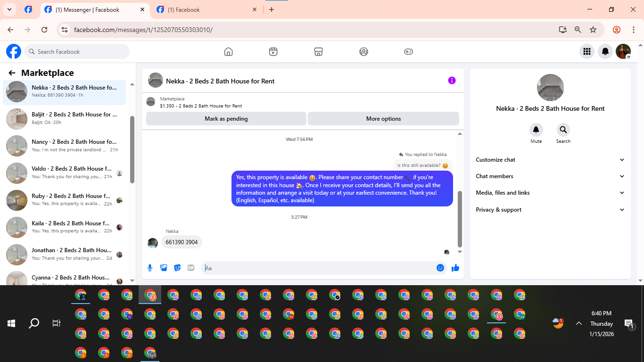Open Windows Task View
The width and height of the screenshot is (644, 362).
pyautogui.click(x=57, y=323)
